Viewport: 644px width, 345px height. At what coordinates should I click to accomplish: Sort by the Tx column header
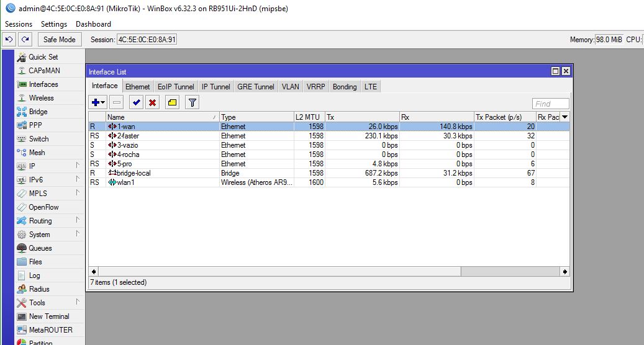click(362, 117)
